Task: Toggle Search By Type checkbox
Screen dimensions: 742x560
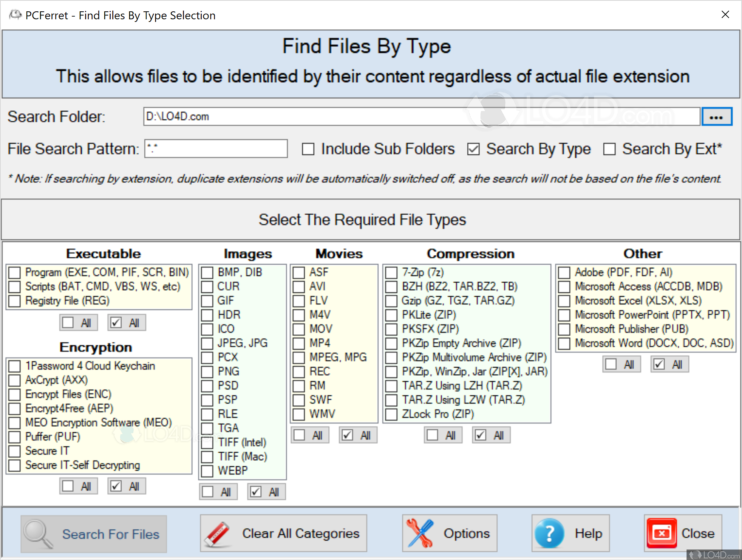Action: coord(473,149)
